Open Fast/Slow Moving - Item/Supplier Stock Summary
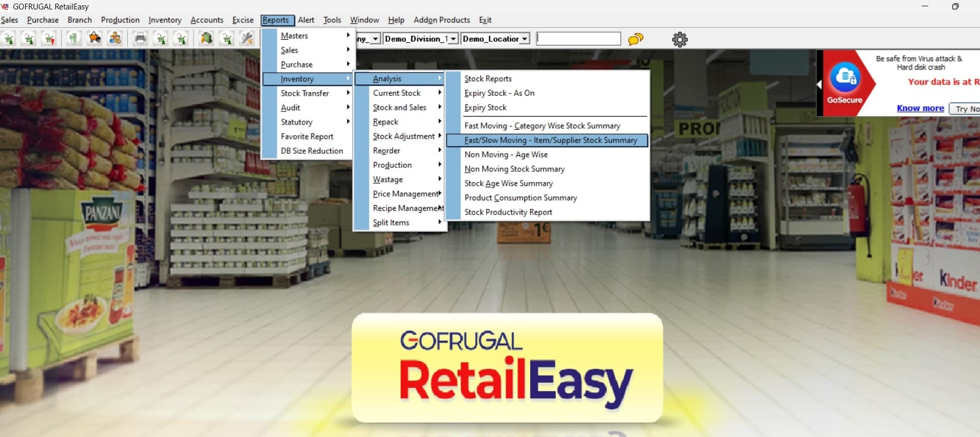Image resolution: width=980 pixels, height=437 pixels. tap(547, 140)
